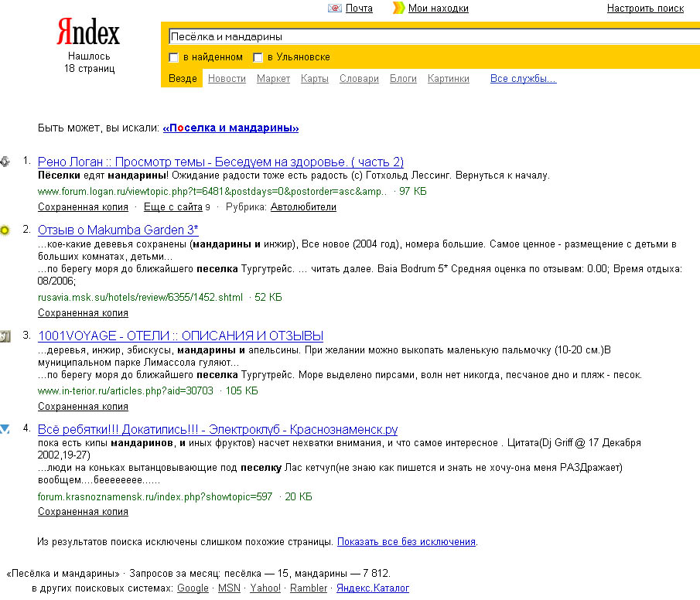Open Настроить поиск settings link
700x600 pixels.
[x=645, y=8]
